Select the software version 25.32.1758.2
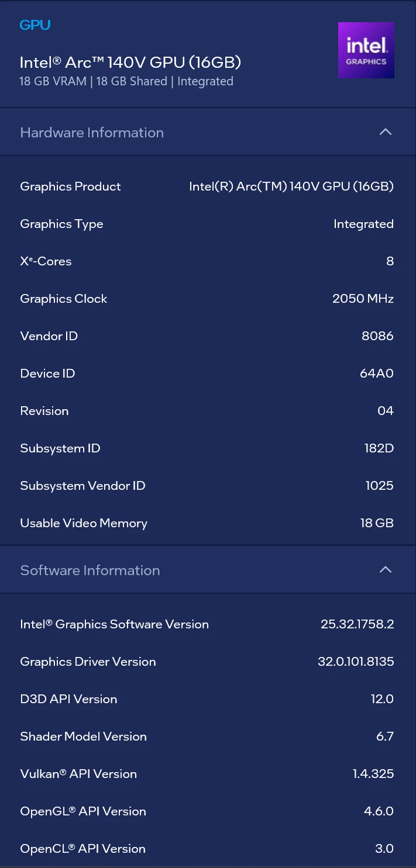Screen dimensions: 416x868 [x=357, y=624]
